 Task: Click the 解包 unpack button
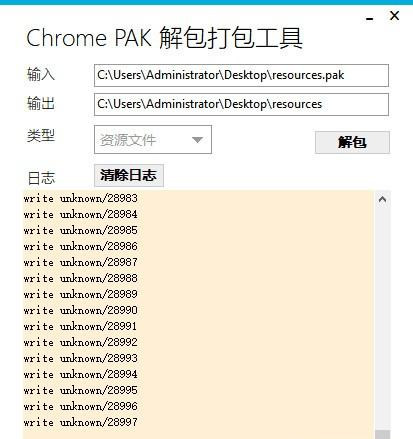[x=352, y=142]
